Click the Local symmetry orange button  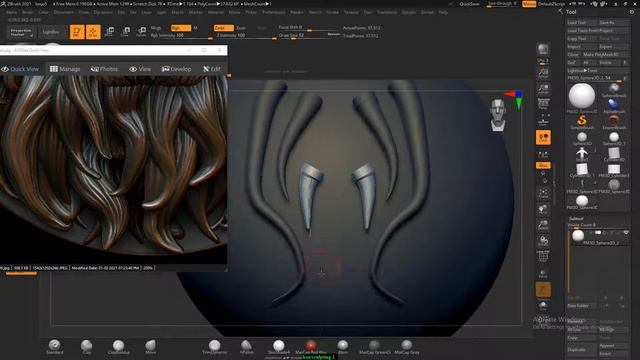[x=543, y=138]
